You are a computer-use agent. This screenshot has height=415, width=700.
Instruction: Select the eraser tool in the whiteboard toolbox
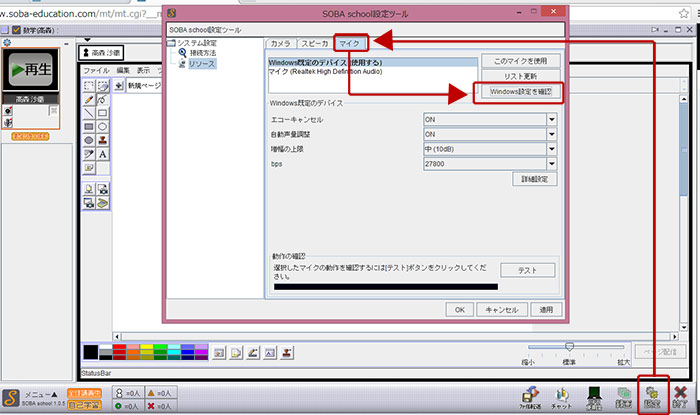click(x=103, y=86)
